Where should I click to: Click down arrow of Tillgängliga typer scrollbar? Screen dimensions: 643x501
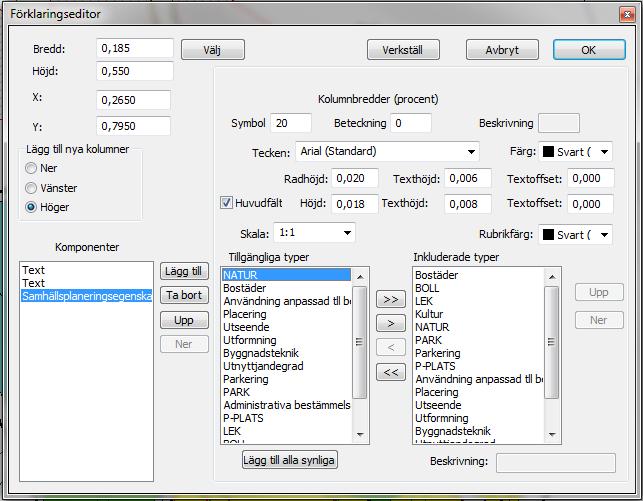pos(360,435)
